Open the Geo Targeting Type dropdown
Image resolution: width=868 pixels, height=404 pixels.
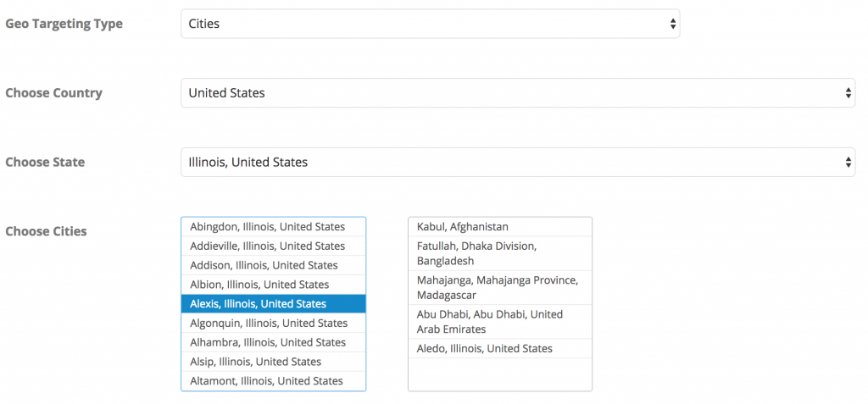pyautogui.click(x=430, y=24)
